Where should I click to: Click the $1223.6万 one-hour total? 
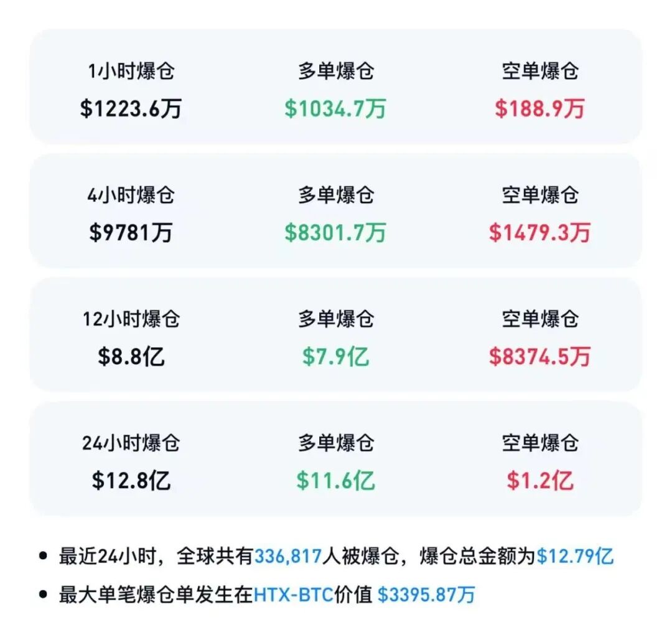[131, 108]
